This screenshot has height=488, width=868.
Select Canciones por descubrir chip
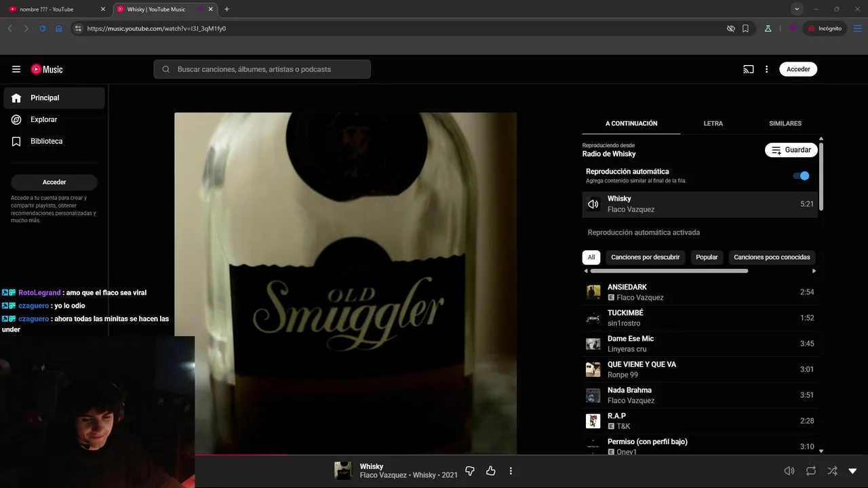[646, 258]
